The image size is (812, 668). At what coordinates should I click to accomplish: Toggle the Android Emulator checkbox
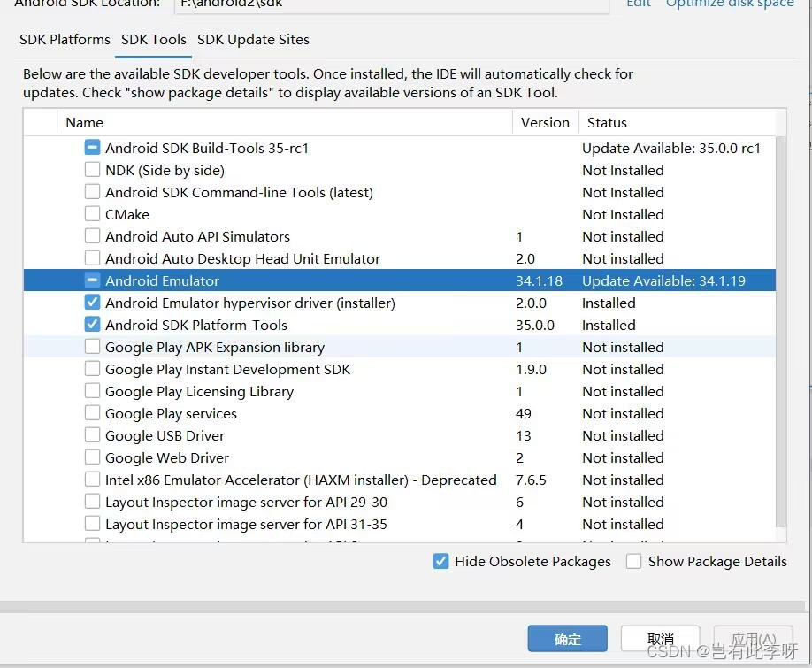92,280
